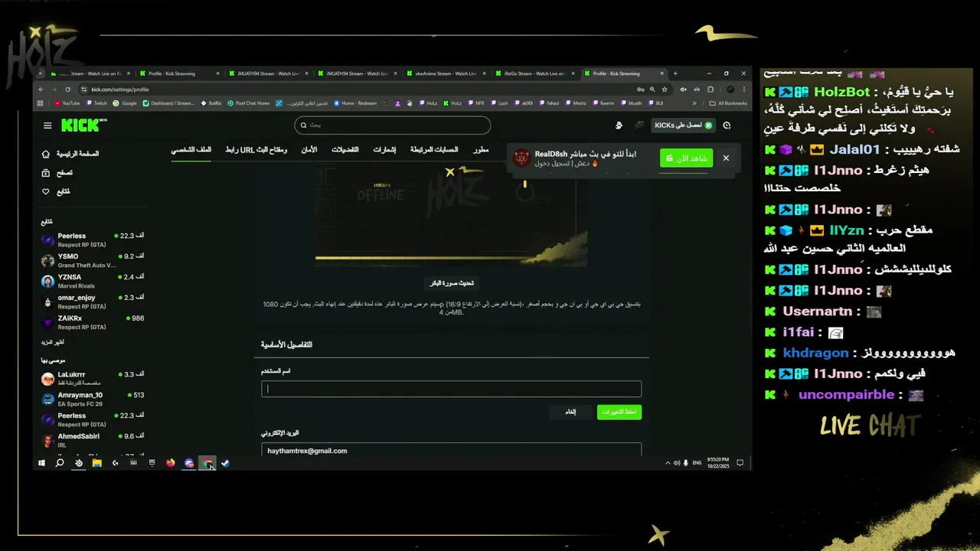Open AhmedSabiri recommended channel
The width and height of the screenshot is (980, 551).
click(x=92, y=440)
